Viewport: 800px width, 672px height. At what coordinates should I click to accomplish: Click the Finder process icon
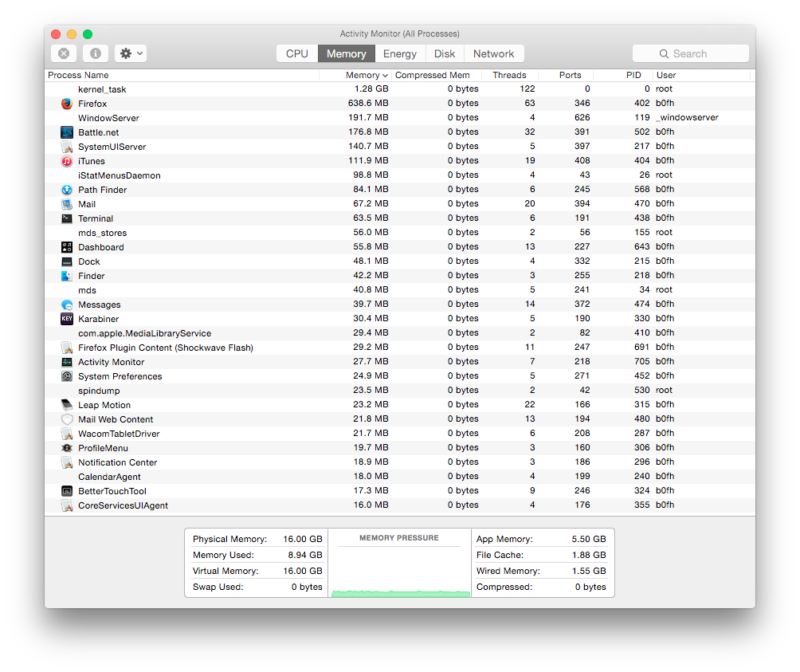point(67,276)
